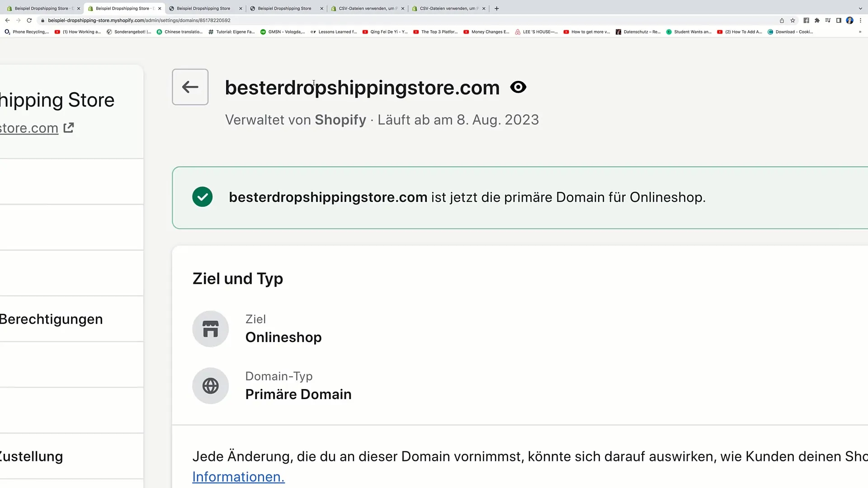
Task: Reload the current page
Action: pos(29,20)
